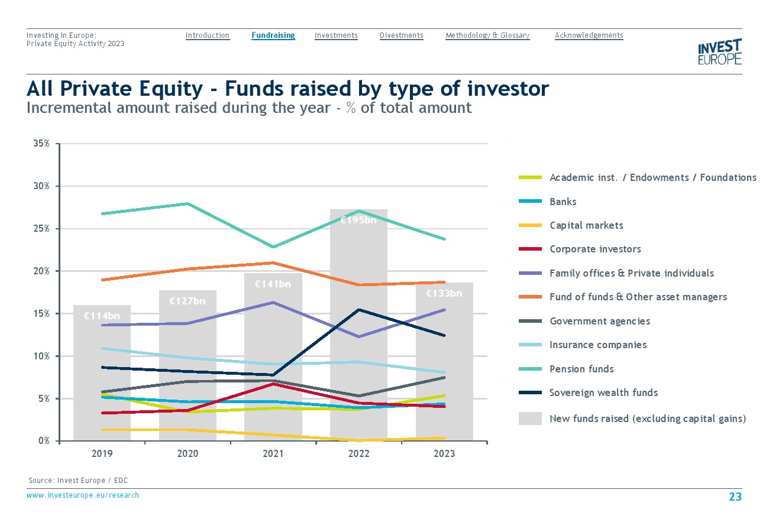The width and height of the screenshot is (769, 532).
Task: Click the www.investeurope.eu/research link
Action: pyautogui.click(x=83, y=495)
